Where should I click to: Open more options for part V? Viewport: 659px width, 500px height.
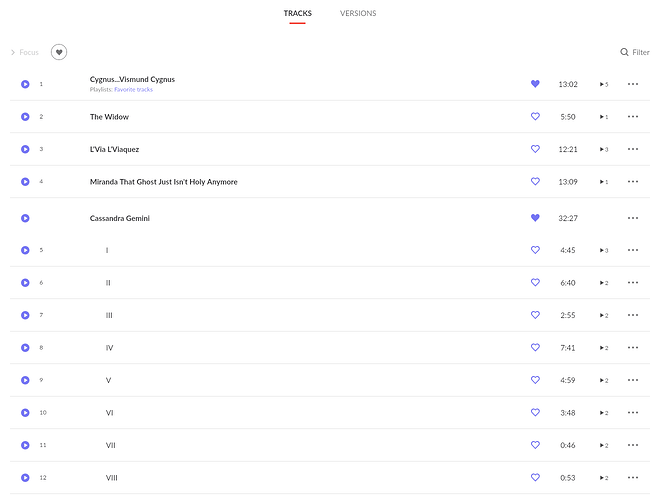[633, 380]
